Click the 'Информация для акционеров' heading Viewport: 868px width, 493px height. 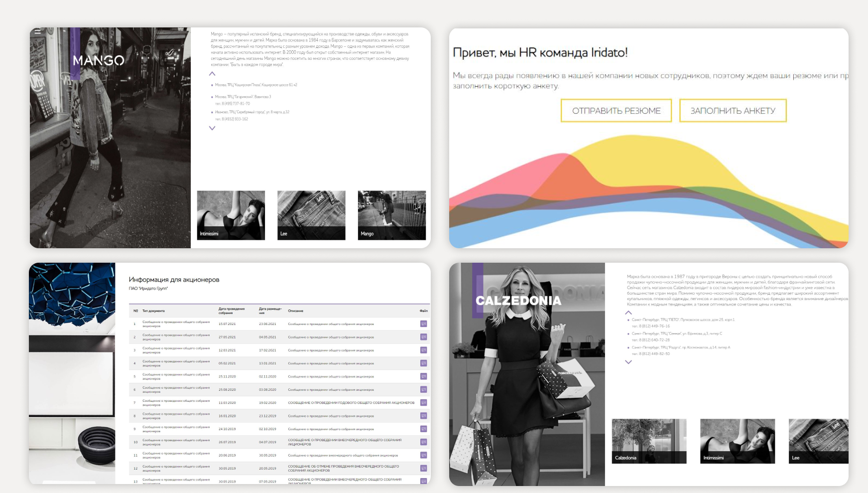tap(174, 280)
